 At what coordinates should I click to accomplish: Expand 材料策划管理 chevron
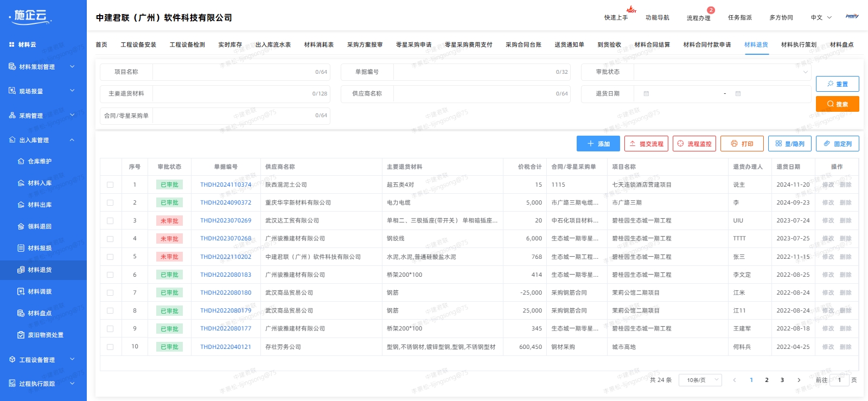(72, 66)
